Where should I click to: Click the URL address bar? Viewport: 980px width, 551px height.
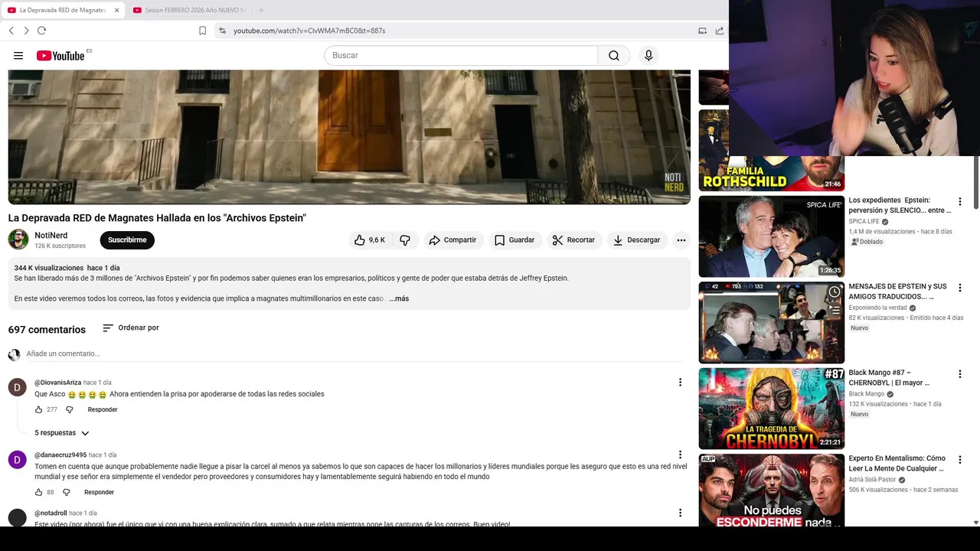[459, 31]
